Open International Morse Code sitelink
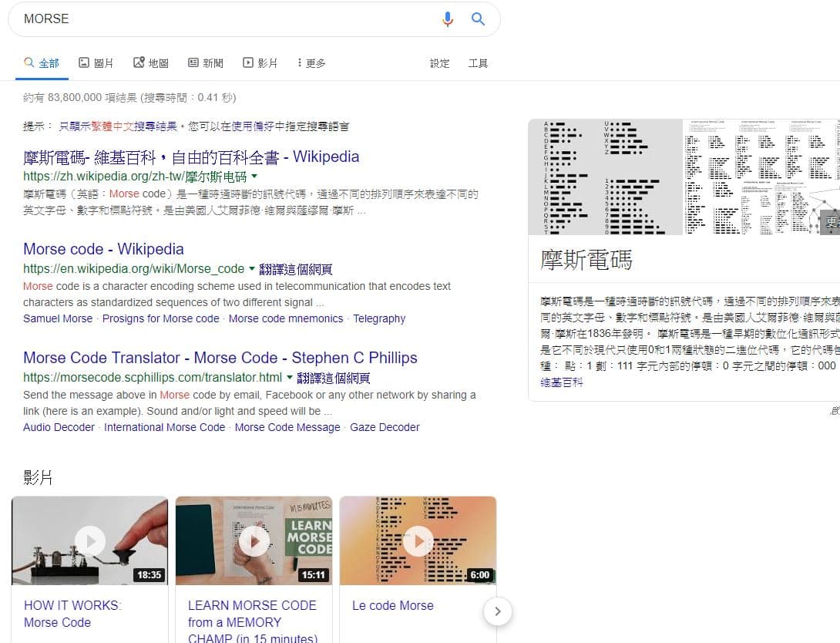This screenshot has height=643, width=840. pos(164,427)
